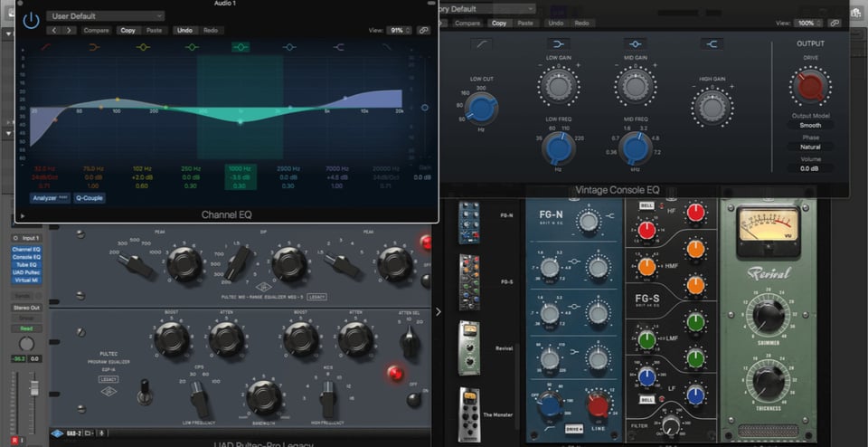This screenshot has height=447, width=868.
Task: Click the Channel EQ link icon
Action: point(424,30)
